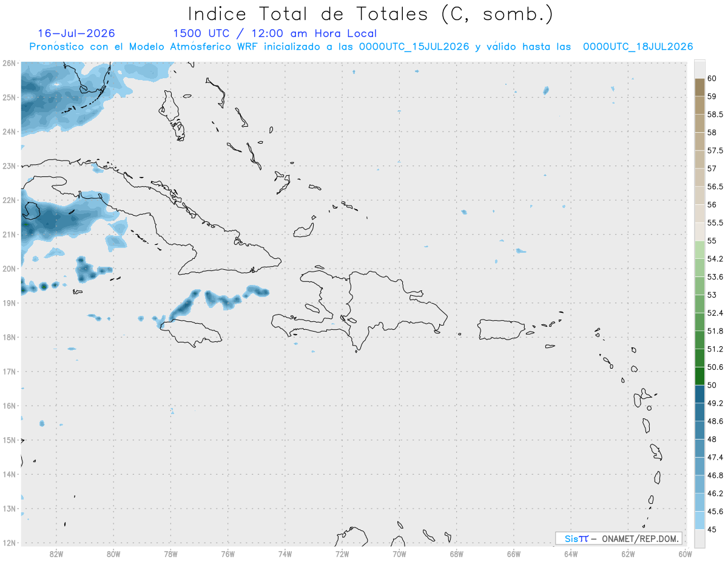
Task: Click the longitude label "74W"
Action: point(285,554)
